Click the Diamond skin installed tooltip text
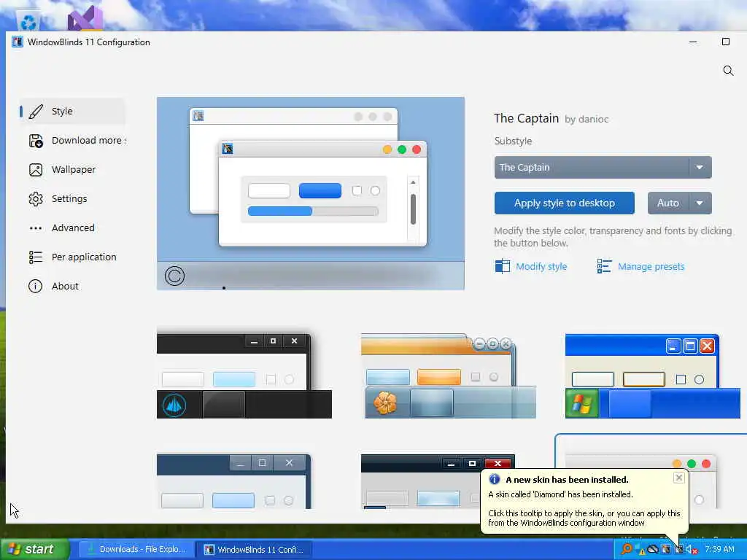The width and height of the screenshot is (747, 560). pos(560,494)
